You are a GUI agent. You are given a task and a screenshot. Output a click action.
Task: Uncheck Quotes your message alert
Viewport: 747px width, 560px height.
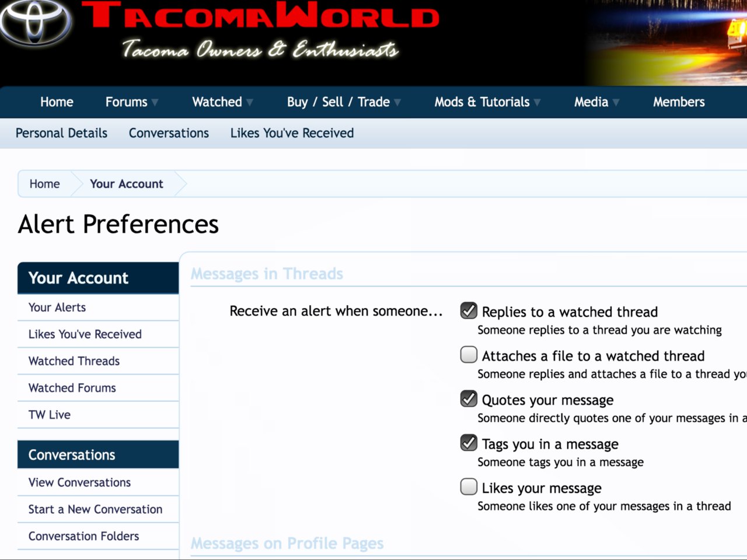pyautogui.click(x=469, y=398)
